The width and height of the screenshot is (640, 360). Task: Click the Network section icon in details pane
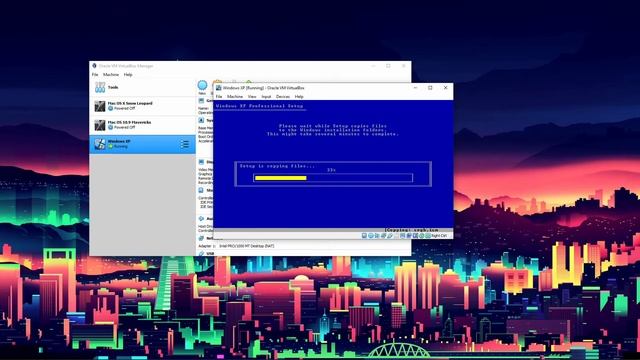[x=201, y=238]
